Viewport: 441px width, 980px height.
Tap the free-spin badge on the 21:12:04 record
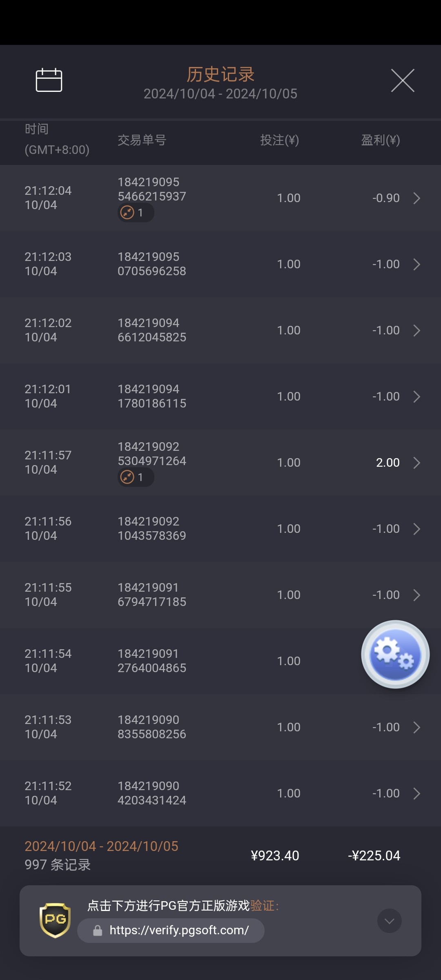pyautogui.click(x=136, y=213)
